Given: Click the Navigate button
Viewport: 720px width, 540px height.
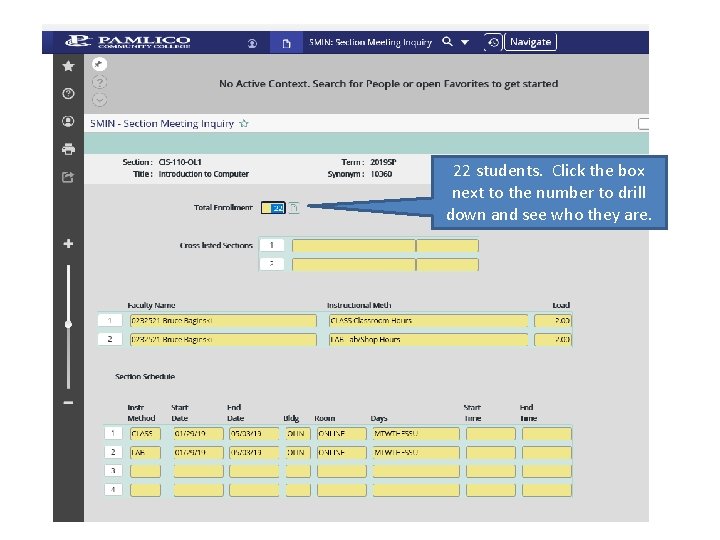Looking at the screenshot, I should click(530, 42).
